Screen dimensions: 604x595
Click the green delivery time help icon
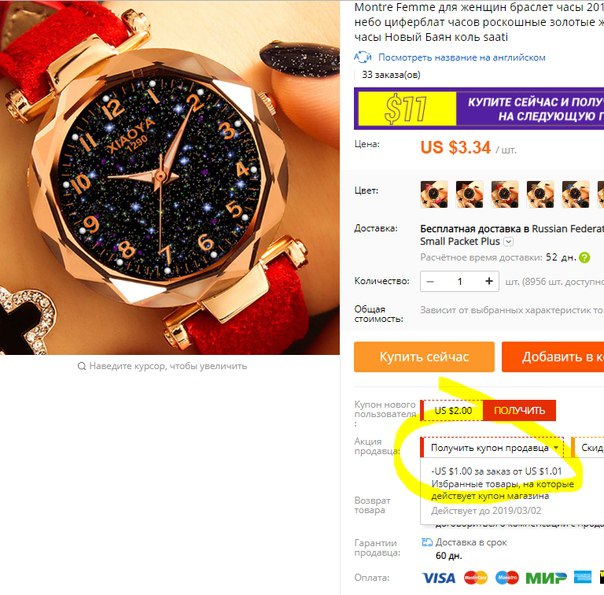(x=584, y=258)
